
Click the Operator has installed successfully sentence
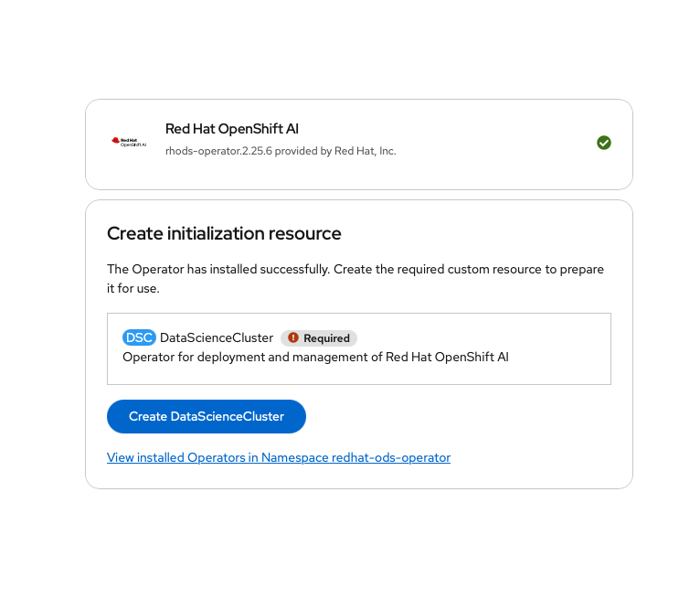(218, 270)
